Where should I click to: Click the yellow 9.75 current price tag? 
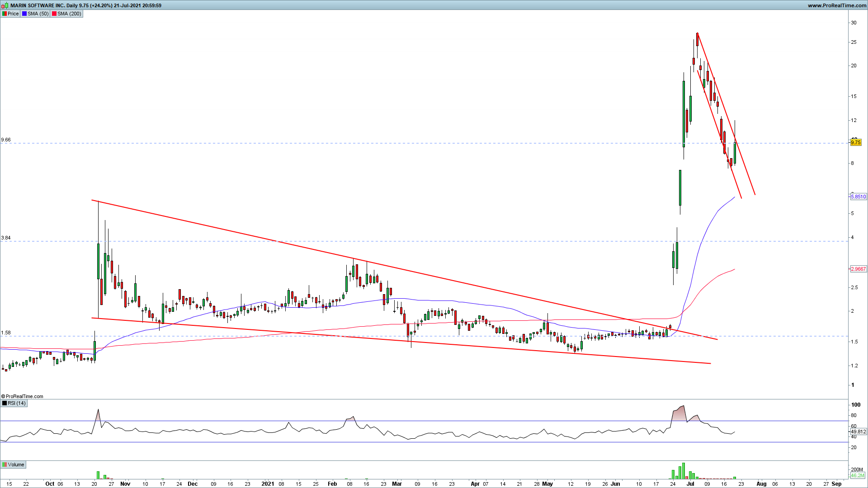point(855,142)
